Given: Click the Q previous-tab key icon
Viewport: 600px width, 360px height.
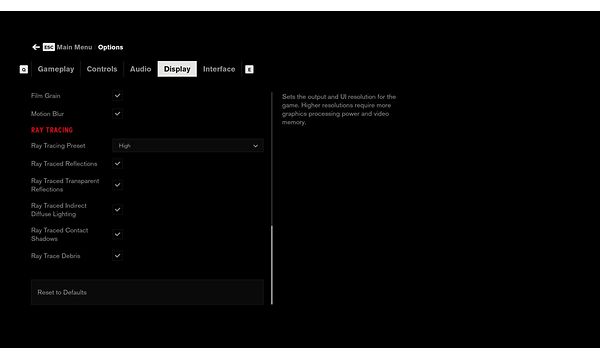Looking at the screenshot, I should pos(24,69).
